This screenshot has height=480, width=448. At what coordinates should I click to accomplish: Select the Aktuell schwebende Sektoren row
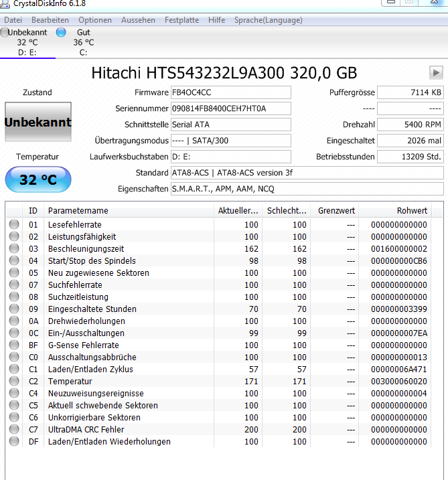coord(218,405)
